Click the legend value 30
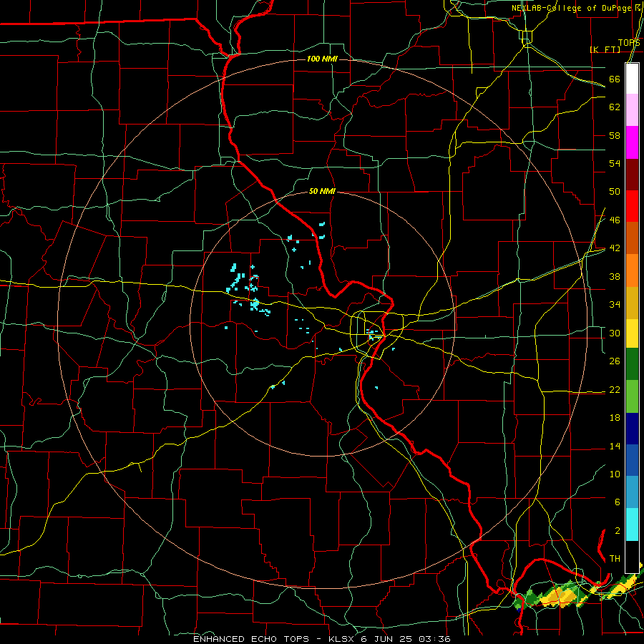Viewport: 644px width, 644px height. (x=615, y=333)
